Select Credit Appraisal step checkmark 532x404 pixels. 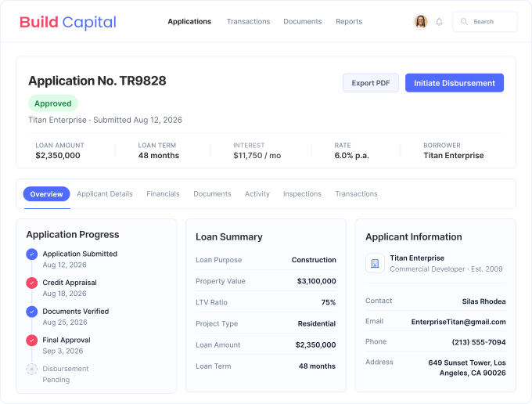pyautogui.click(x=32, y=283)
